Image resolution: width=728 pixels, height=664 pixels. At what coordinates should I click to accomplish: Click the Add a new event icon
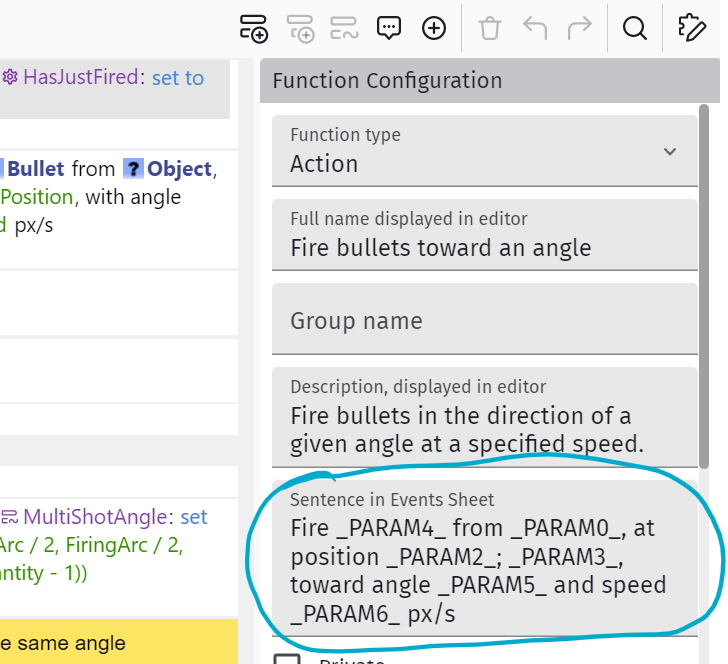pos(254,28)
